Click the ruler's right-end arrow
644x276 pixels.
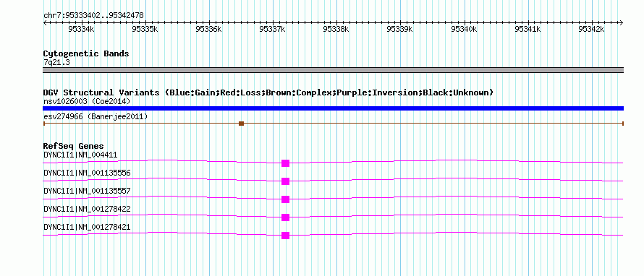click(622, 22)
